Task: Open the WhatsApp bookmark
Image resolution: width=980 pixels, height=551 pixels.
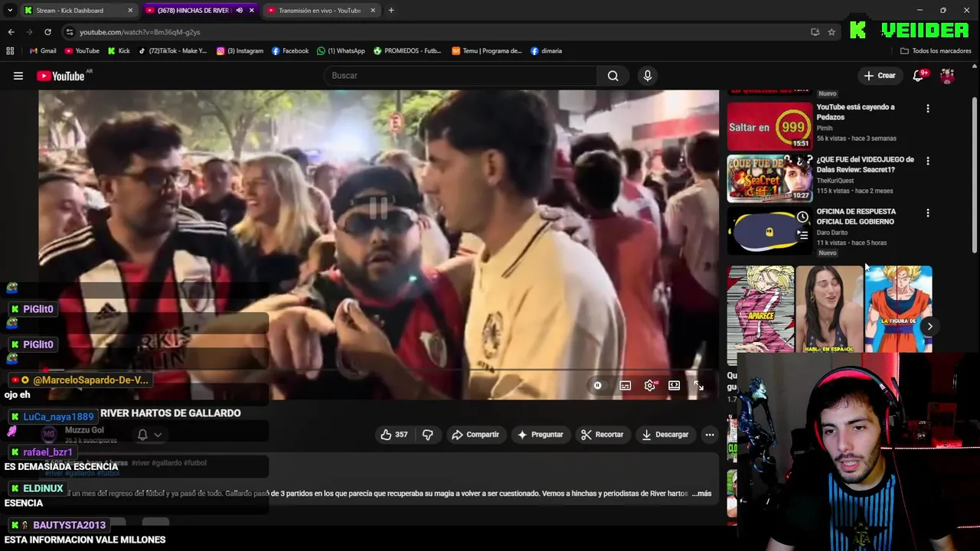Action: click(x=341, y=51)
